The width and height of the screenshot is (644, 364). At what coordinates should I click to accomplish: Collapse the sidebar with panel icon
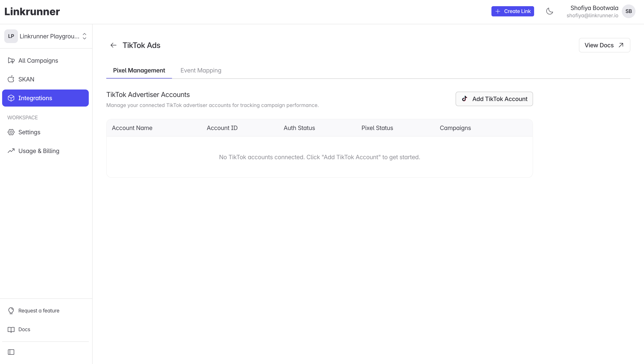(11, 352)
